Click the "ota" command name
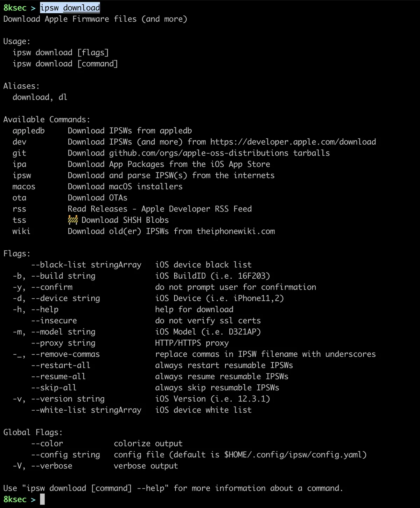Viewport: 420px width, 508px height. [x=19, y=198]
